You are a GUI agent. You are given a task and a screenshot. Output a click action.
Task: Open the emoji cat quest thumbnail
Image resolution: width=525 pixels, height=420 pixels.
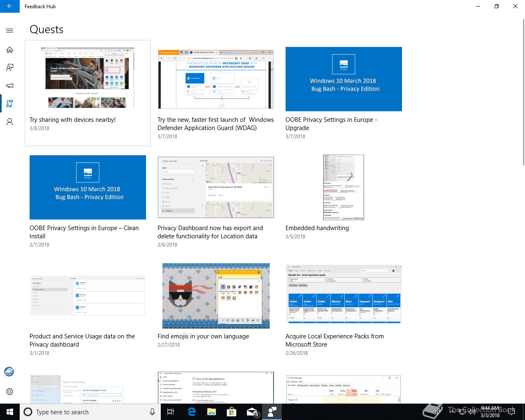[x=216, y=295]
